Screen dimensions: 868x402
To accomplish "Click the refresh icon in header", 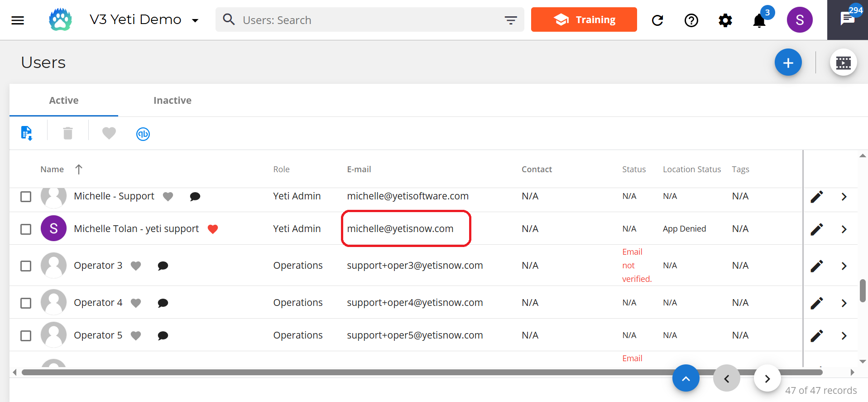I will (657, 20).
